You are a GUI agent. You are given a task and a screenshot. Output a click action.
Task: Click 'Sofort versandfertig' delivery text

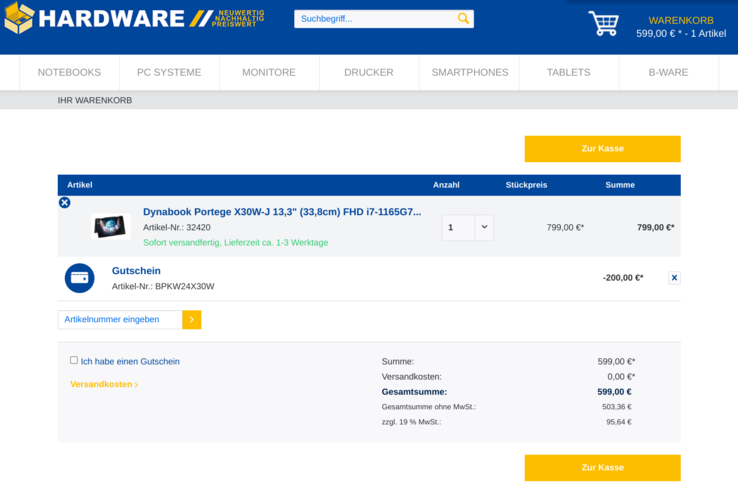[x=235, y=242]
